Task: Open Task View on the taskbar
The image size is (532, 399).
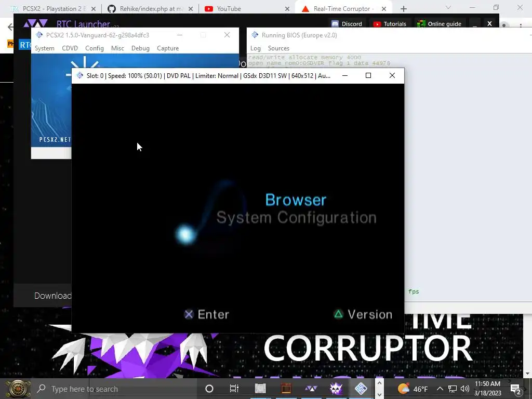Action: click(234, 389)
